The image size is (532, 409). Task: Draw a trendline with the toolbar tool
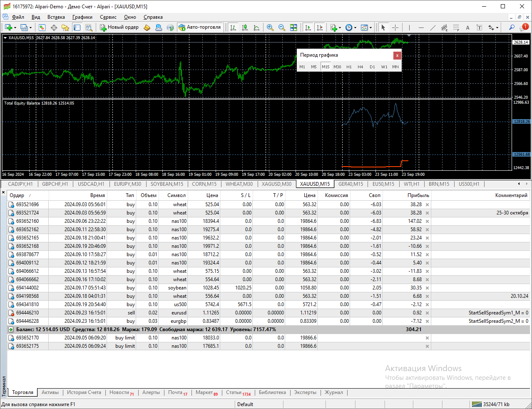coord(433,27)
